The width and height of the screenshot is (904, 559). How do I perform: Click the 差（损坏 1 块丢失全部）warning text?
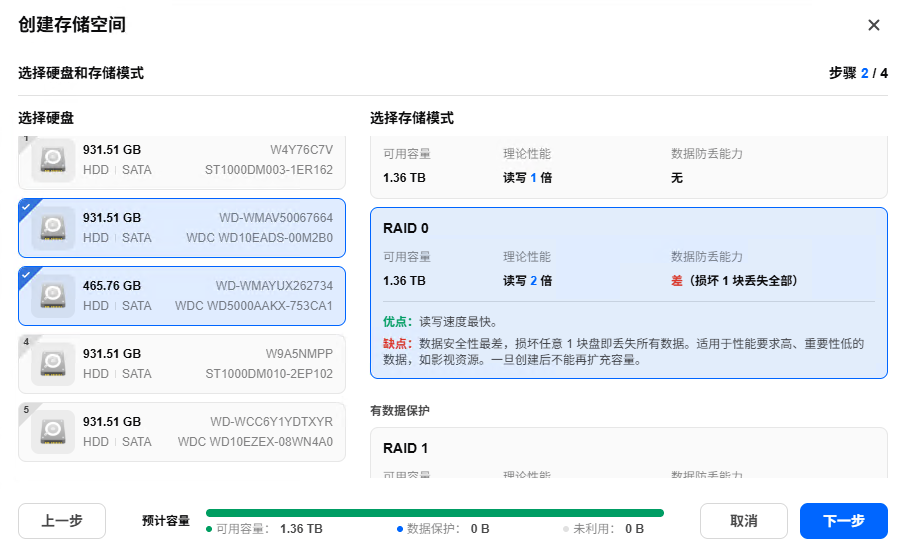point(734,281)
